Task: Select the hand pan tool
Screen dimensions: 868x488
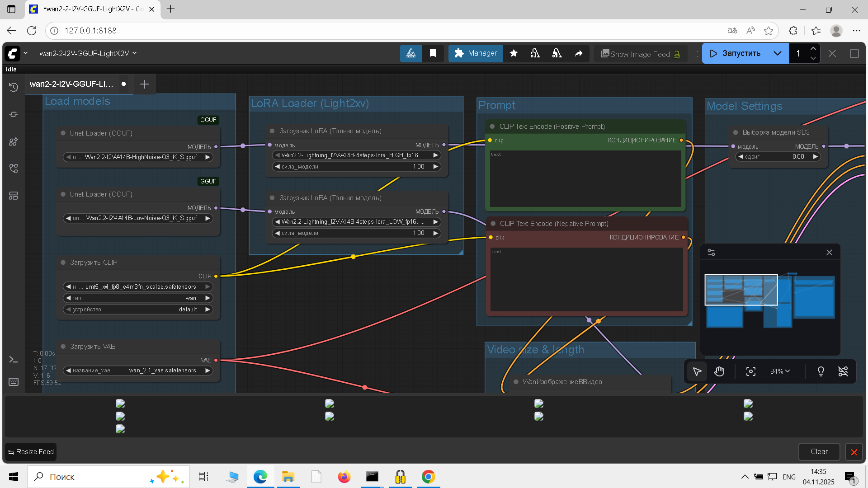Action: click(719, 371)
